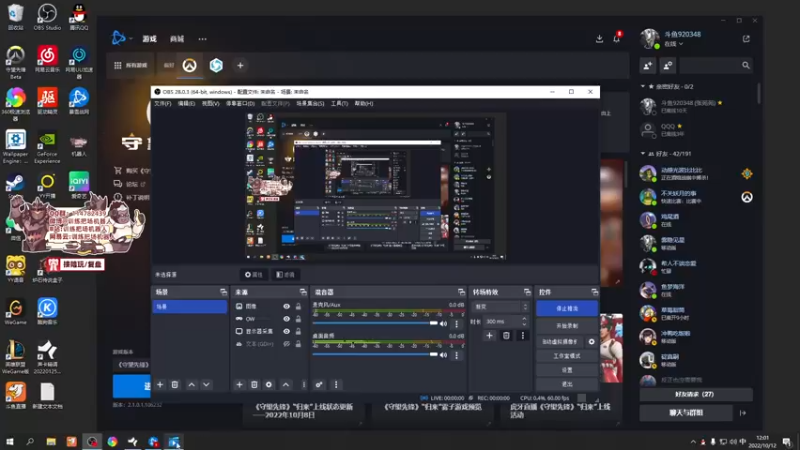
Task: Open the Steam desktop shortcut
Action: 15,186
